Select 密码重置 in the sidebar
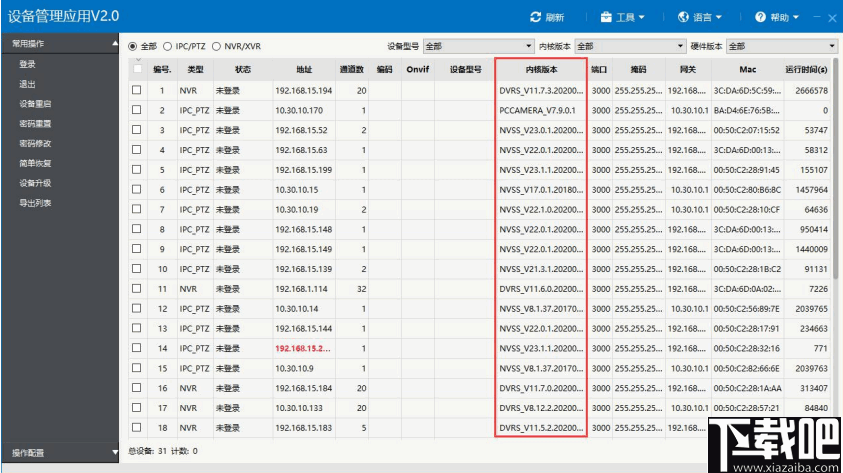This screenshot has height=473, width=843. (35, 124)
